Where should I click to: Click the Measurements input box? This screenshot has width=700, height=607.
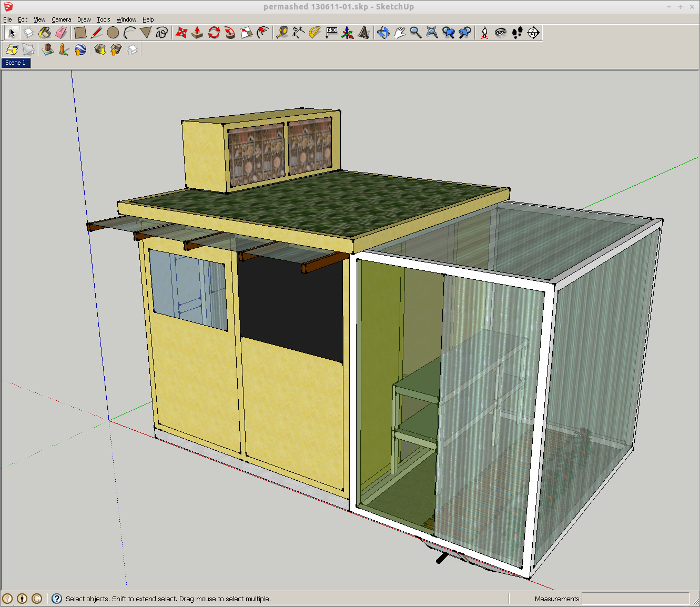635,599
